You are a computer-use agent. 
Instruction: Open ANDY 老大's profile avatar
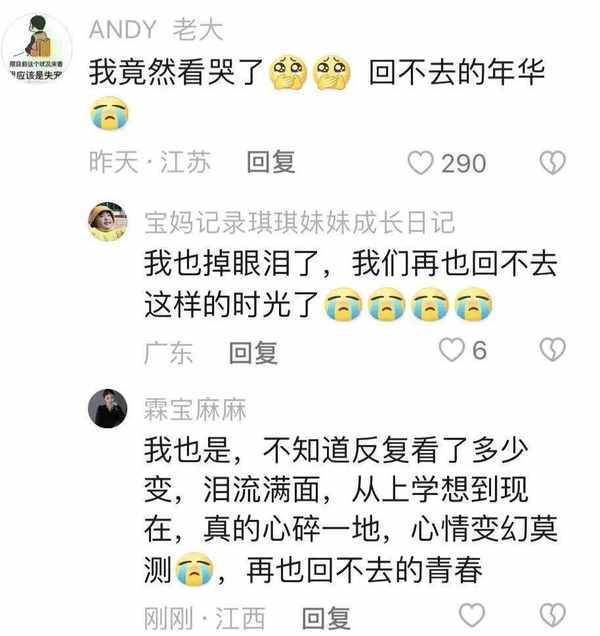pos(37,48)
